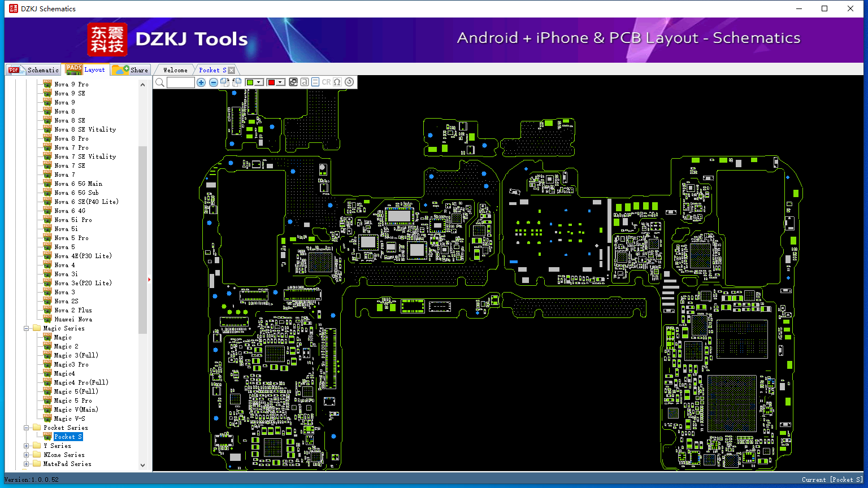This screenshot has width=868, height=488.
Task: Select the Pocket S document tab
Action: pyautogui.click(x=212, y=70)
